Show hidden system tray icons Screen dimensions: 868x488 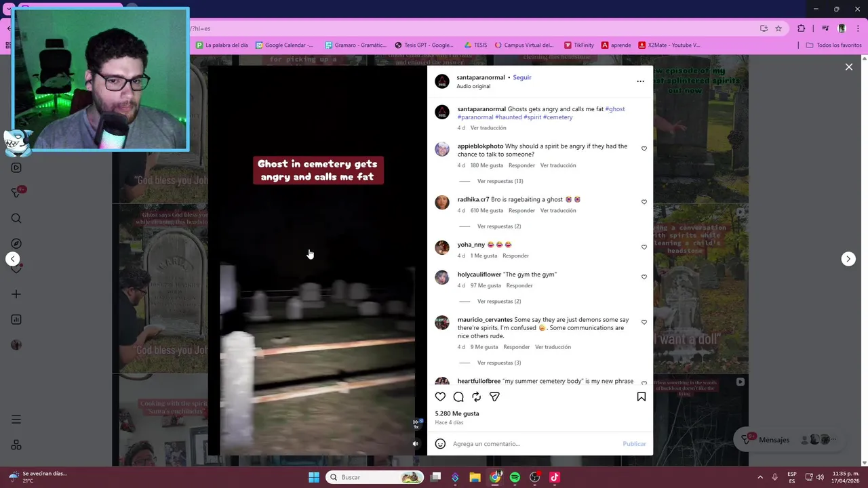tap(760, 477)
